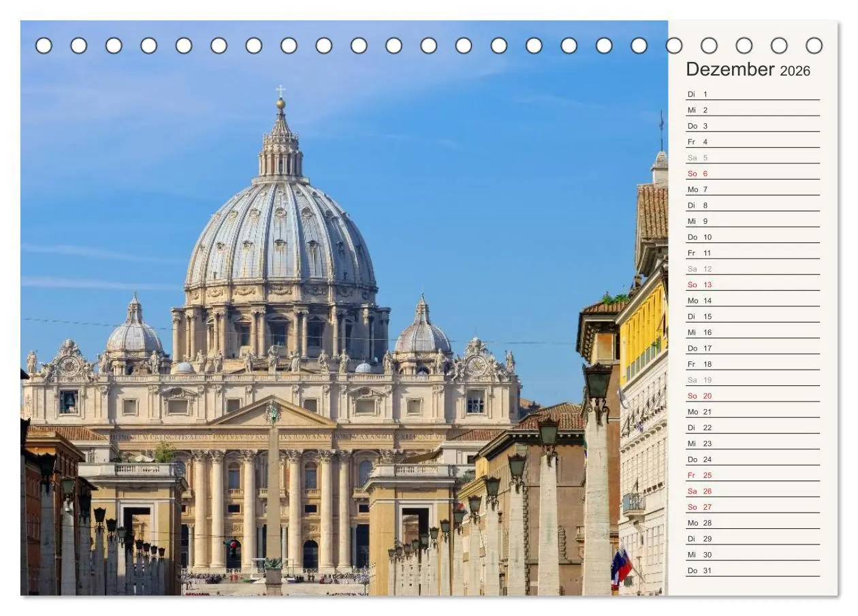The image size is (858, 616).
Task: Select the Mo 28 calendar row
Action: click(x=752, y=523)
